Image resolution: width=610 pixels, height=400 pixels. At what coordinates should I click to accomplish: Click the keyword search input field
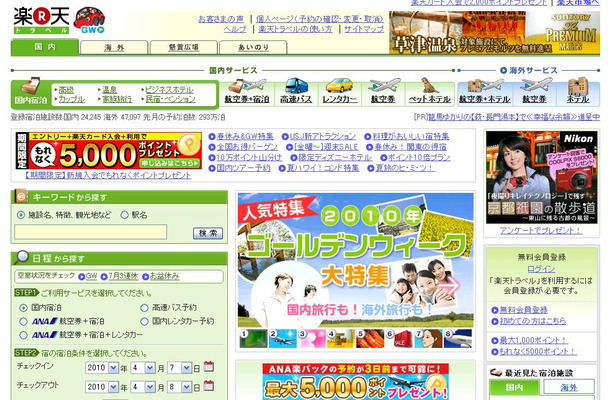coord(91,232)
